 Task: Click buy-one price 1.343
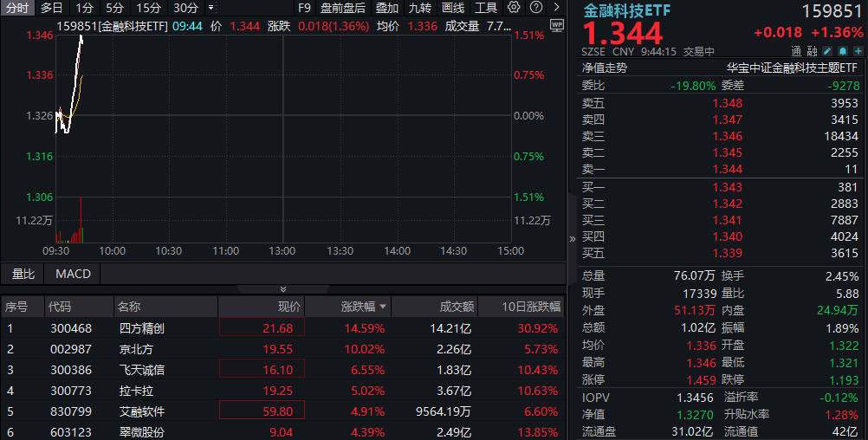point(727,187)
